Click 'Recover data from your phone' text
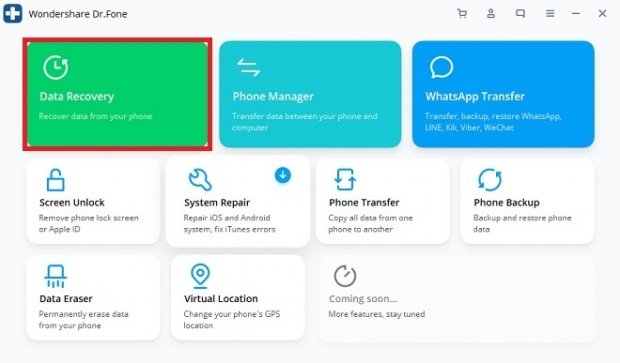The height and width of the screenshot is (363, 620). tap(95, 116)
